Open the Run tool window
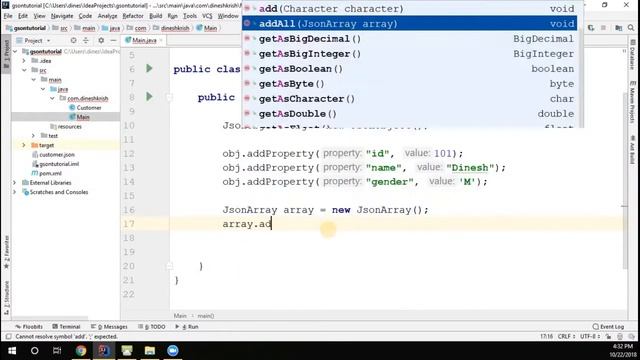The width and height of the screenshot is (640, 360). (187, 327)
